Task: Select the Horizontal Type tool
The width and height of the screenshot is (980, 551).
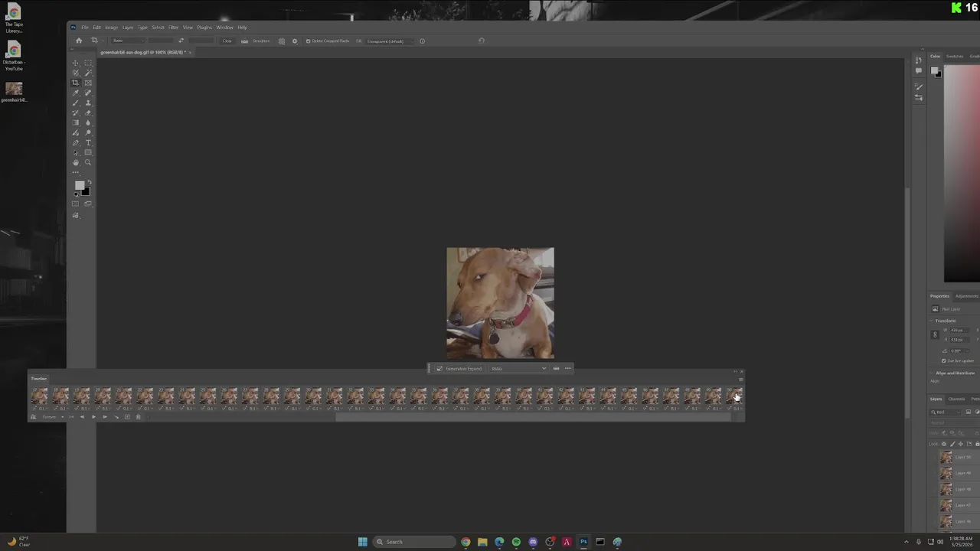Action: [88, 142]
